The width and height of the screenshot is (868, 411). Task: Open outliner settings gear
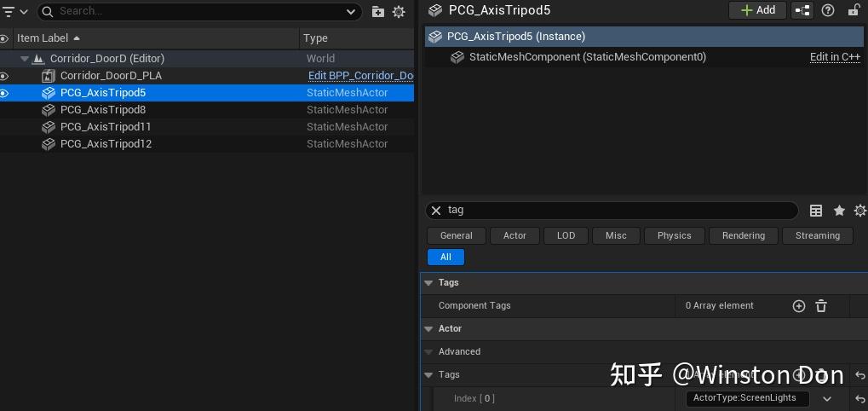(x=399, y=11)
